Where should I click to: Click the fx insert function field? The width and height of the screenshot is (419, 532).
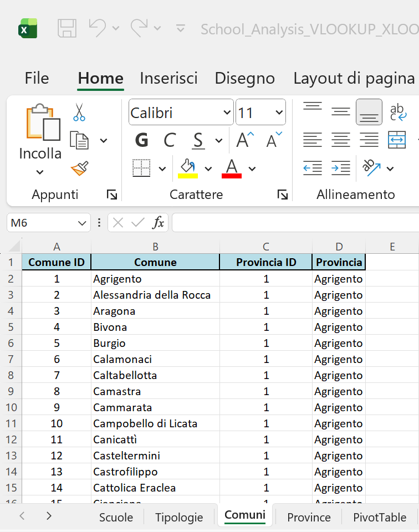click(159, 222)
